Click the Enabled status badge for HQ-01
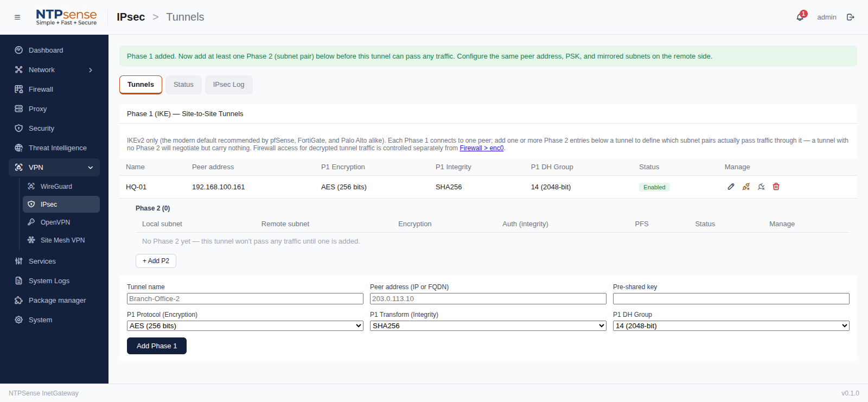Viewport: 868px width, 402px height. pyautogui.click(x=654, y=187)
